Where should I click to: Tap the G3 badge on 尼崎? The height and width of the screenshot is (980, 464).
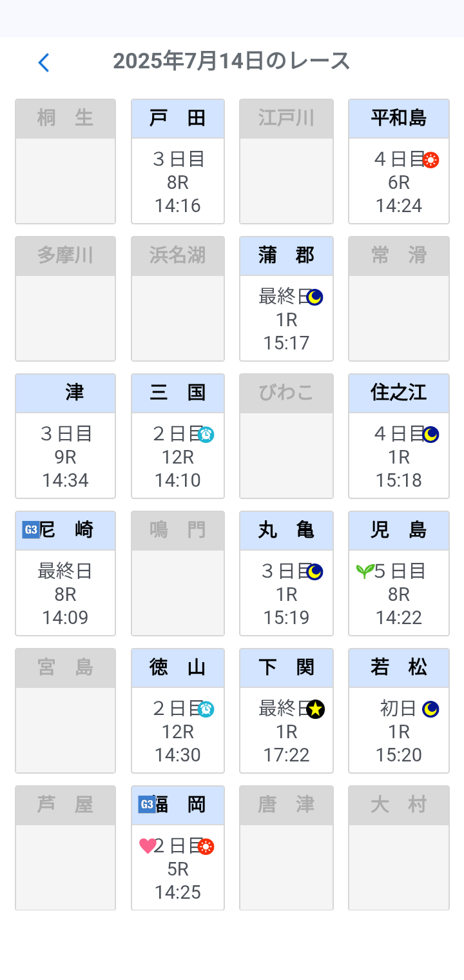[x=31, y=530]
